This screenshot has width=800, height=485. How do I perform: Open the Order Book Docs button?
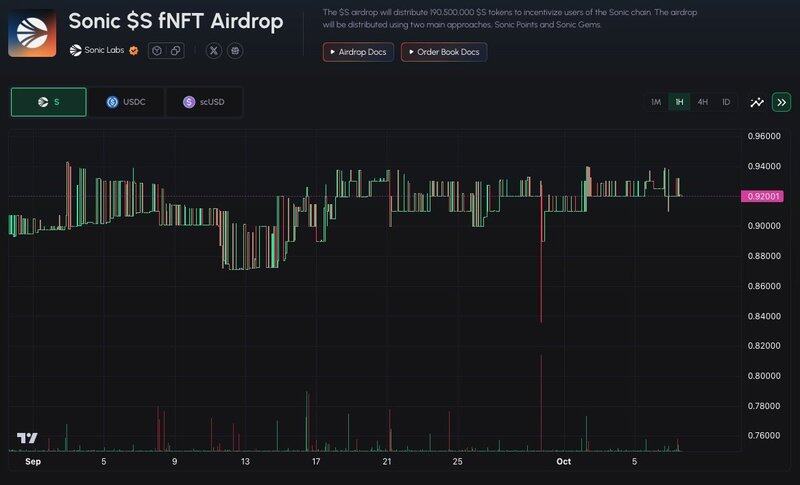[443, 52]
